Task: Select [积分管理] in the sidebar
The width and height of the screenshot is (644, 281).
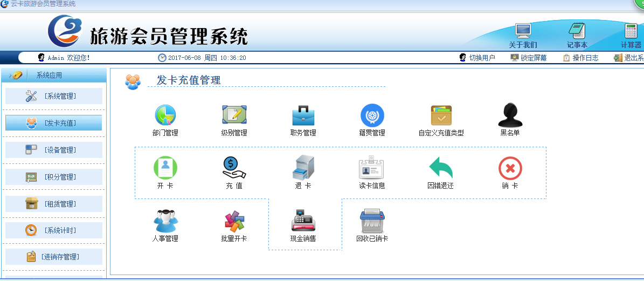Action: tap(54, 177)
